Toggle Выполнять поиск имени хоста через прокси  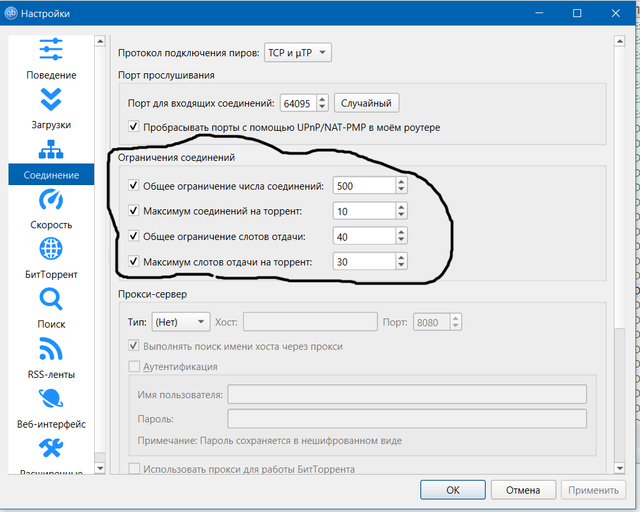click(133, 346)
